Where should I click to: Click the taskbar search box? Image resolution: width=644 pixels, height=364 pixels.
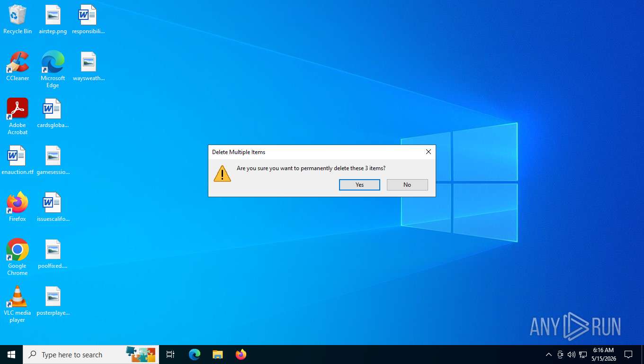click(91, 355)
